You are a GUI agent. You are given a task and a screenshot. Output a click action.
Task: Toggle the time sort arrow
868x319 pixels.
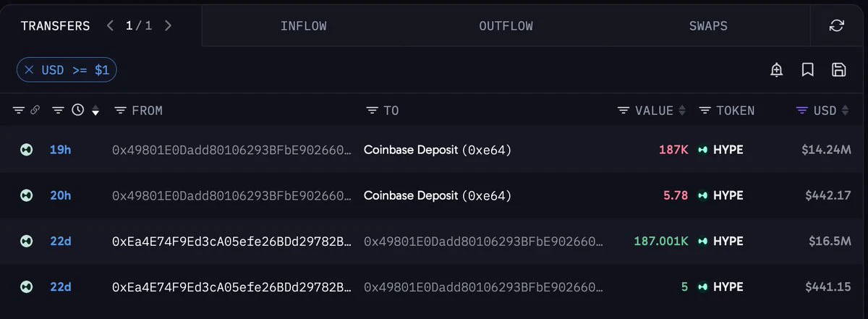95,111
